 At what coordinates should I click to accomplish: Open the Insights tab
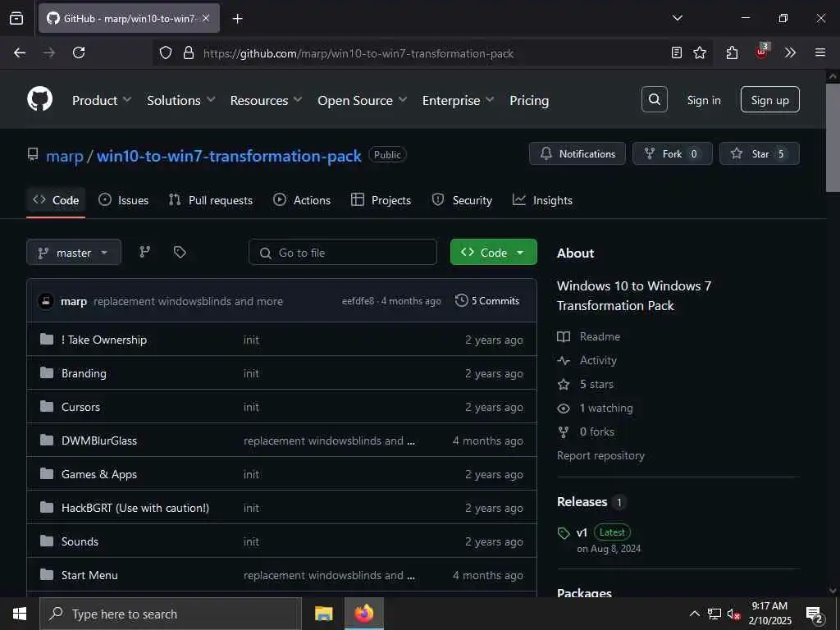[x=542, y=200]
